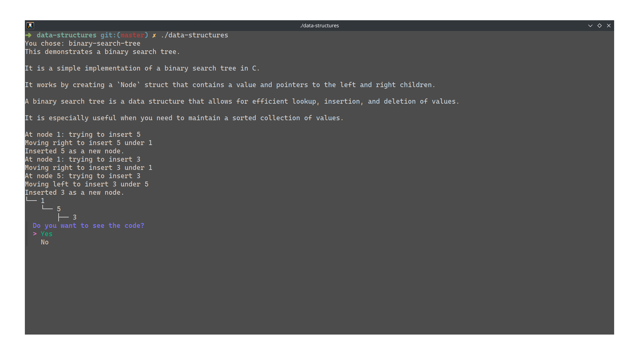Click the 'data-structures' directory name in prompt
Screen dimensions: 639x364
pos(67,35)
